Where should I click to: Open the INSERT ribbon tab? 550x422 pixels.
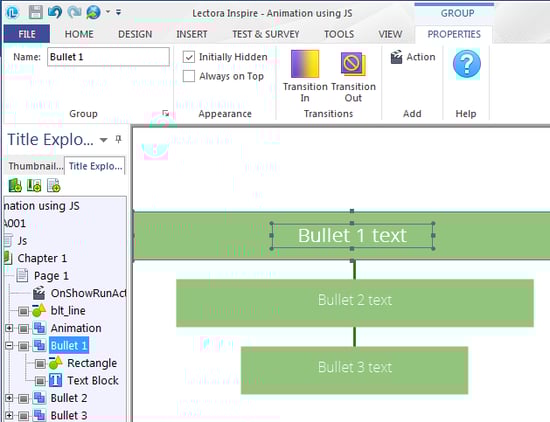tap(192, 34)
